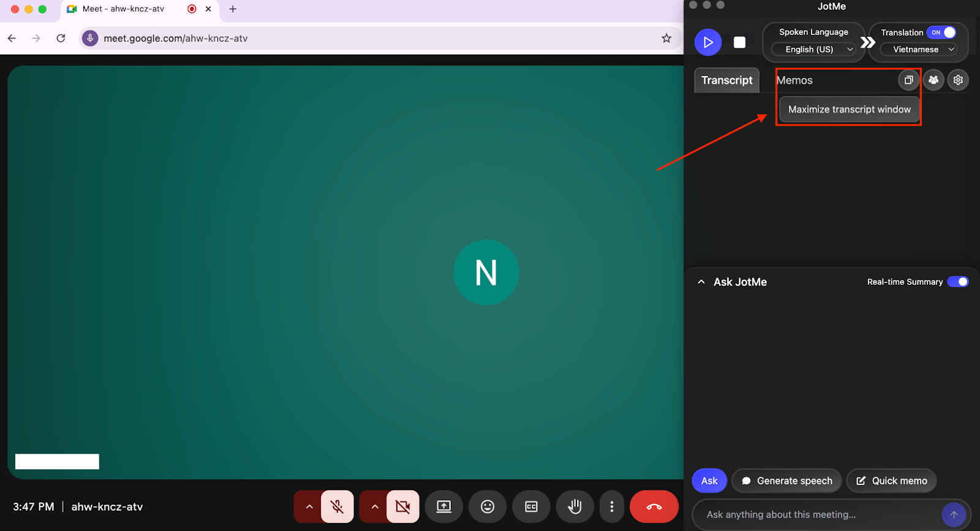
Task: Click the recording indicator icon on the Meet tab
Action: pos(192,9)
